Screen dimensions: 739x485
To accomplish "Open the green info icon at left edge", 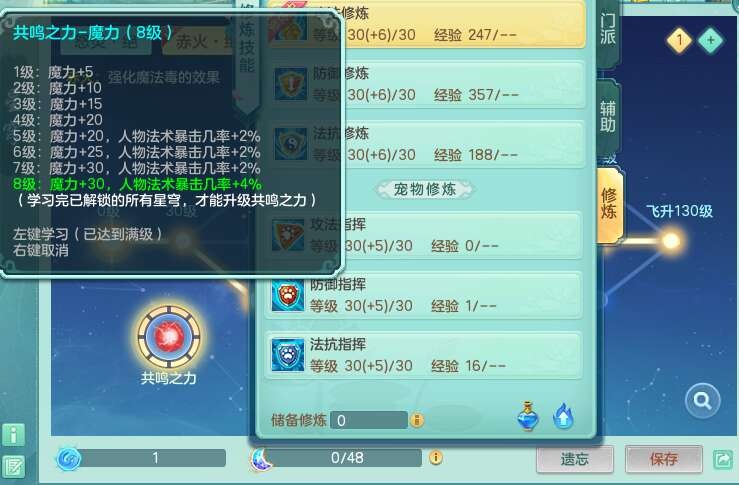I will pyautogui.click(x=14, y=435).
